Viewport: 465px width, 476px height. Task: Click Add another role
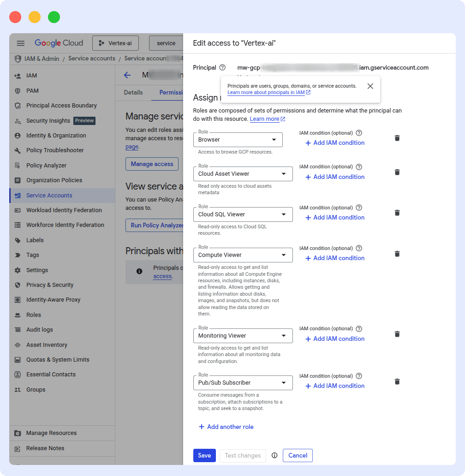[226, 427]
